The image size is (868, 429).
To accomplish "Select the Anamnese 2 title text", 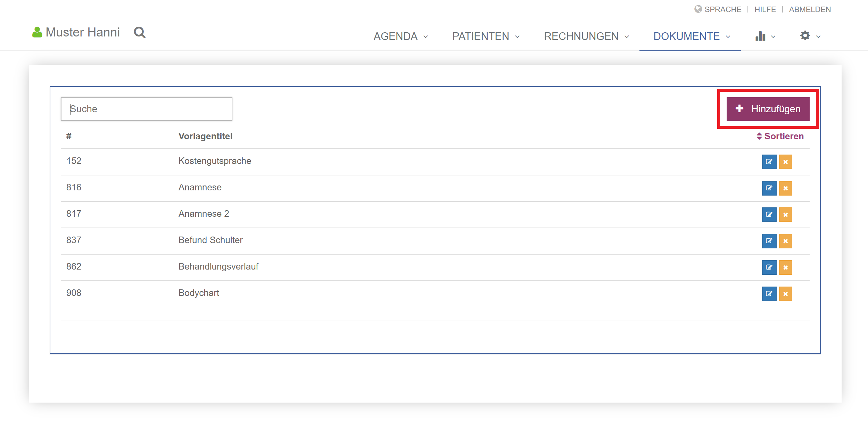I will [204, 214].
